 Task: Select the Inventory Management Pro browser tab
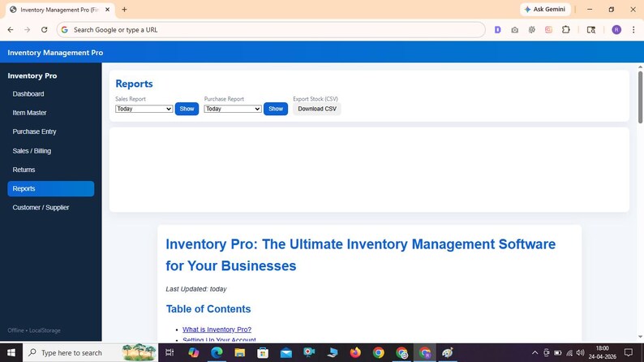[60, 10]
